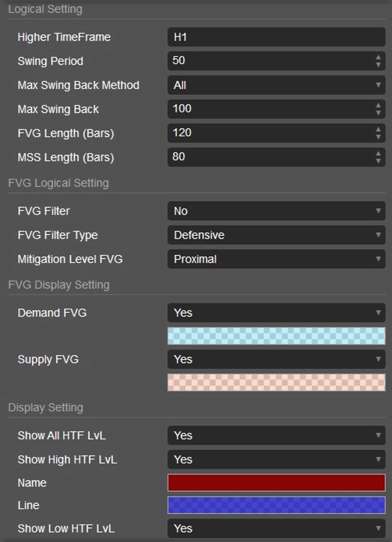Screen dimensions: 392x542
Task: Increase FVG Length (Bars) using up arrow
Action: pyautogui.click(x=378, y=129)
